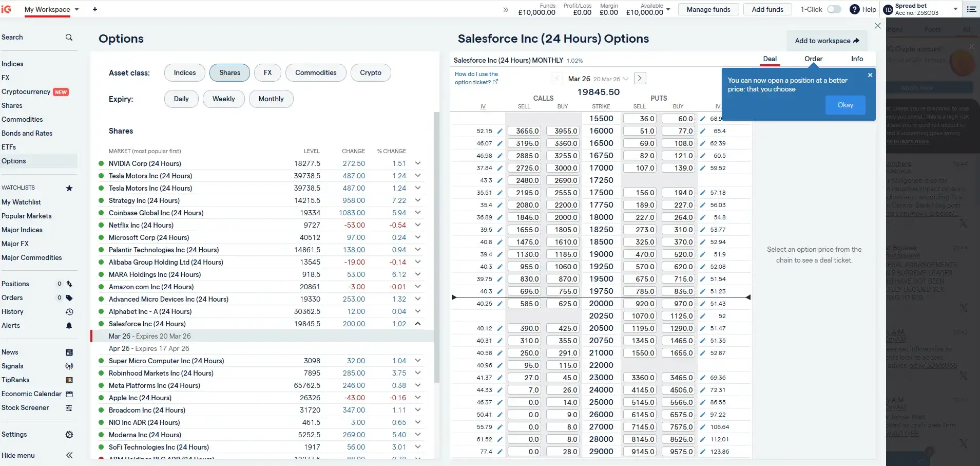
Task: Click the Alerts bell icon
Action: pyautogui.click(x=69, y=326)
